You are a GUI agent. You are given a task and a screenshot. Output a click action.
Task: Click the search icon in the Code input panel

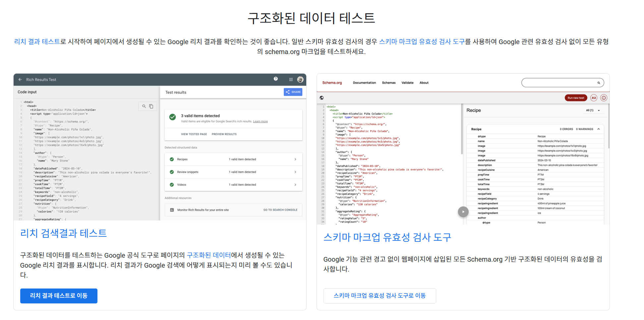coord(144,106)
